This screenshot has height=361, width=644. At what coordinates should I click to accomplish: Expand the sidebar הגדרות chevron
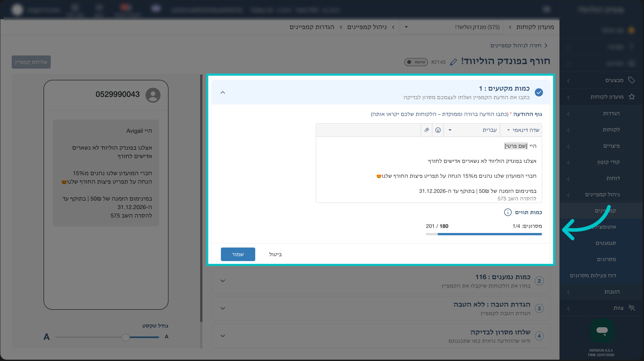(568, 114)
